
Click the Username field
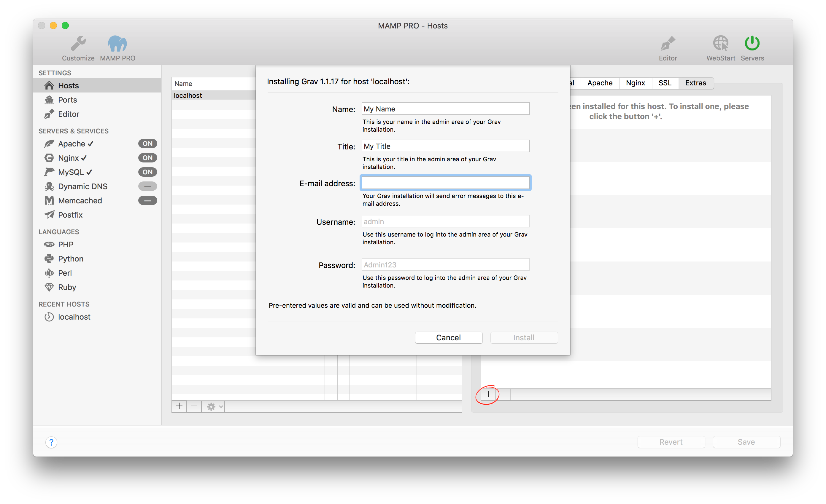point(445,221)
